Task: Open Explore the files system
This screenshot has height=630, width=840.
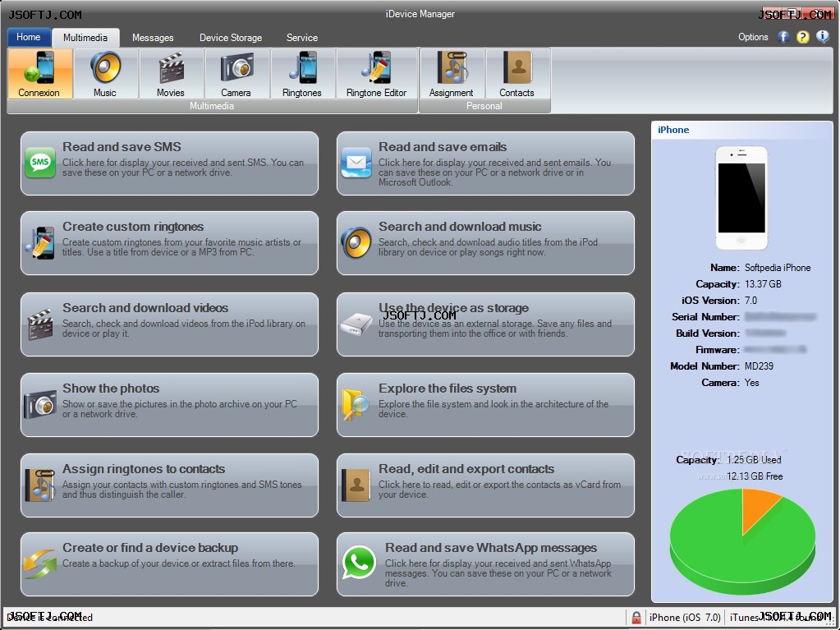Action: pos(485,405)
